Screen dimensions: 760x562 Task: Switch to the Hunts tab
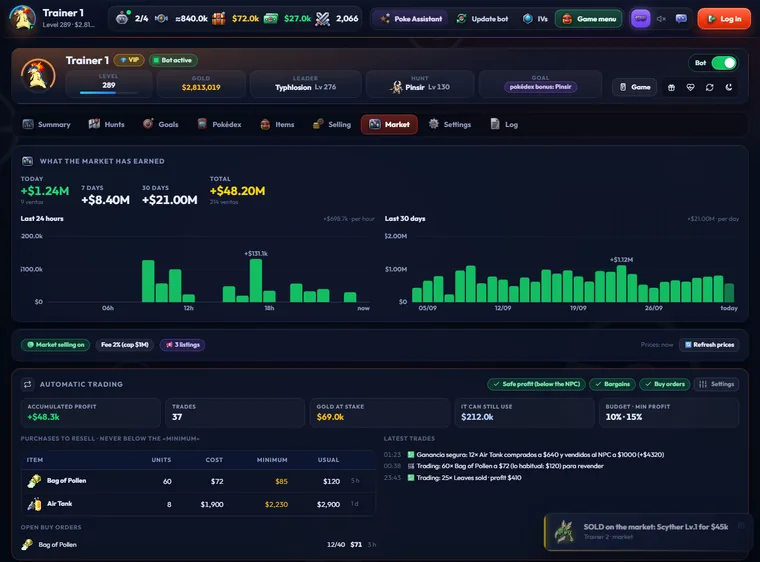[107, 125]
